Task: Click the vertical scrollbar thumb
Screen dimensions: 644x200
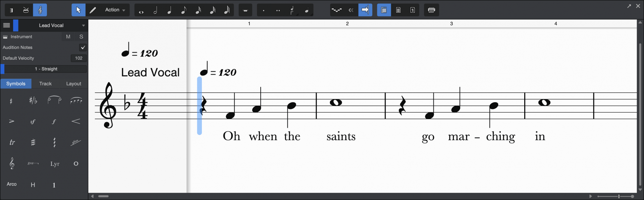Action: [x=640, y=115]
